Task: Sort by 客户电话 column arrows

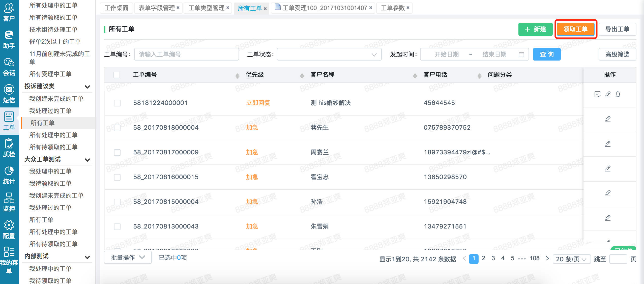Action: click(479, 76)
